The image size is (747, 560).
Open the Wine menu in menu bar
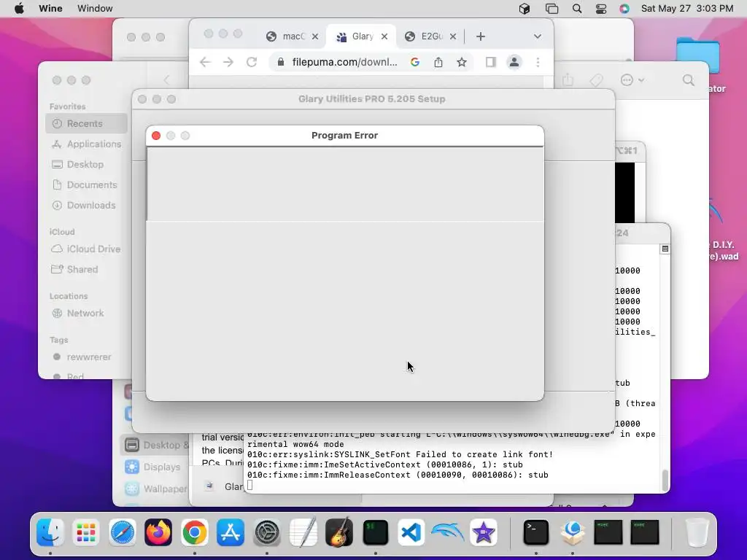click(50, 9)
